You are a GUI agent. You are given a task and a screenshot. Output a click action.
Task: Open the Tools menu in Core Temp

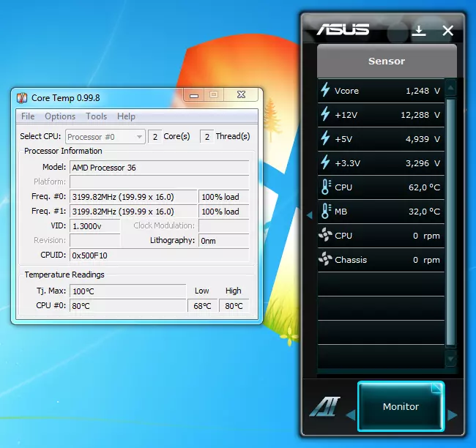click(x=96, y=116)
